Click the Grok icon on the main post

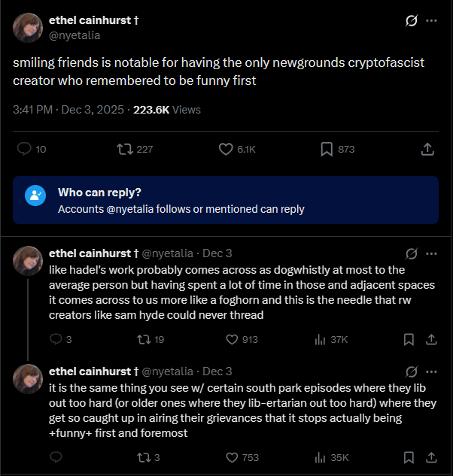click(411, 21)
